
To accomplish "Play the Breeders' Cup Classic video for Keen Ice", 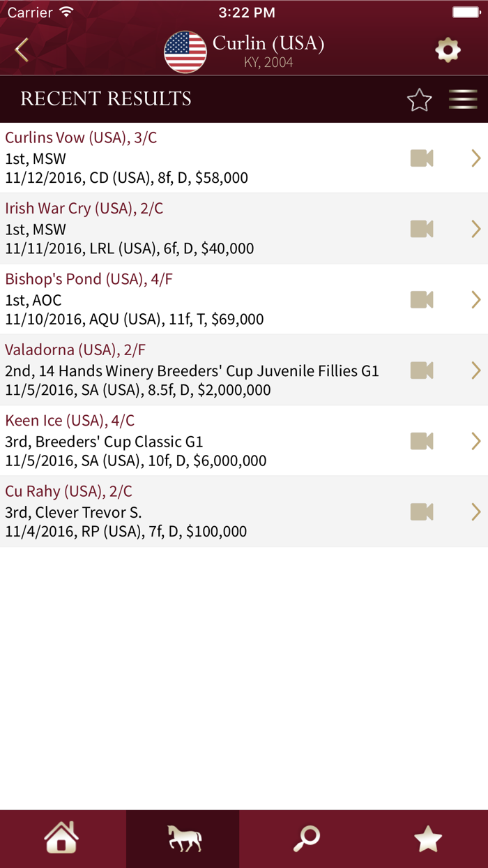I will tap(422, 441).
